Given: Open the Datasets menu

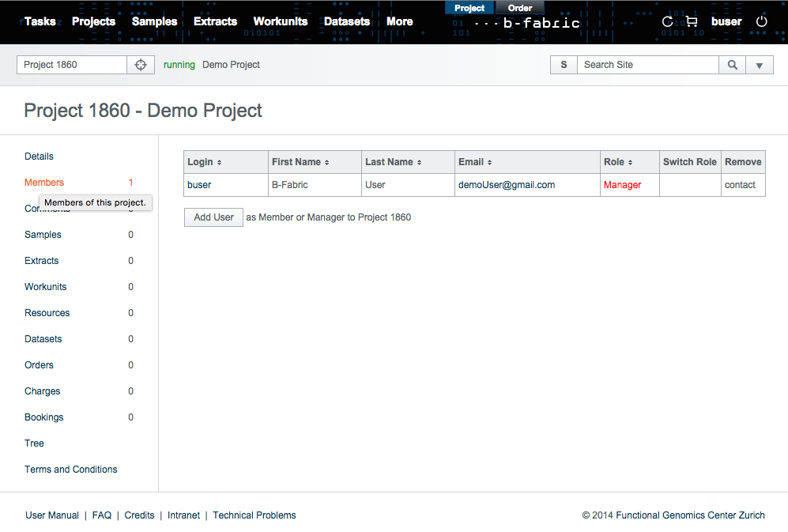Looking at the screenshot, I should tap(347, 21).
